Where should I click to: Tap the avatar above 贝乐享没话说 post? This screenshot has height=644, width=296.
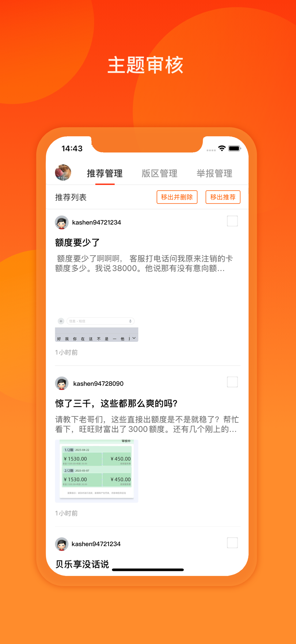(62, 544)
